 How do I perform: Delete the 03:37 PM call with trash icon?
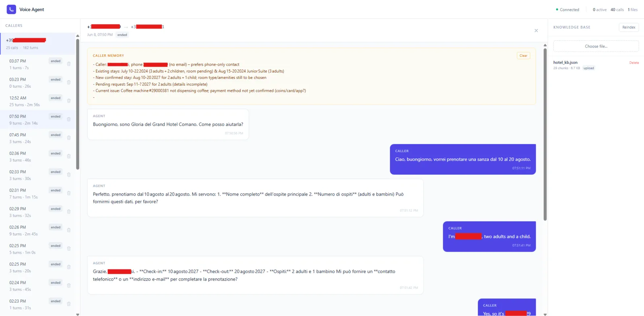pos(69,64)
